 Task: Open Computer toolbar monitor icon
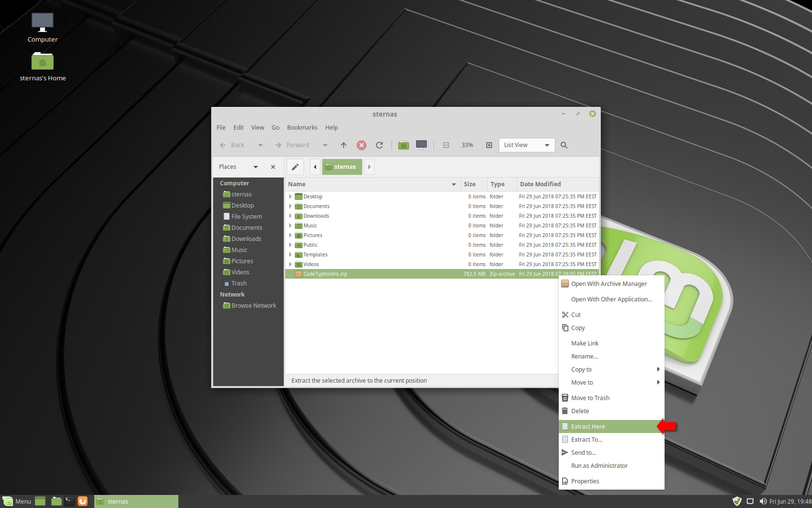(x=421, y=145)
